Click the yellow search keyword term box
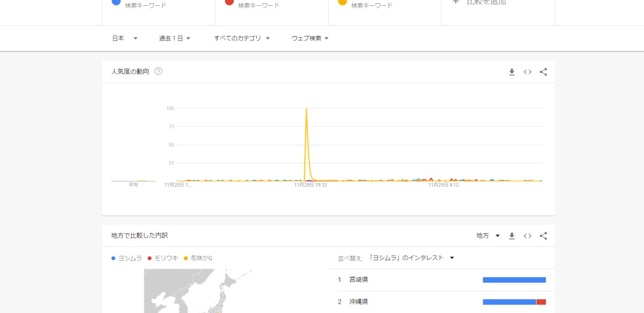This screenshot has height=313, width=644. click(x=385, y=6)
